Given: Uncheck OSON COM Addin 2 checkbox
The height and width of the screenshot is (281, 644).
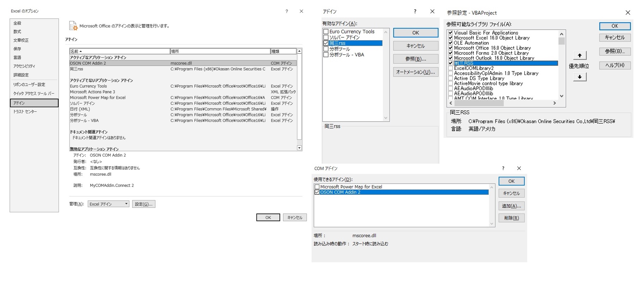Looking at the screenshot, I should point(317,192).
